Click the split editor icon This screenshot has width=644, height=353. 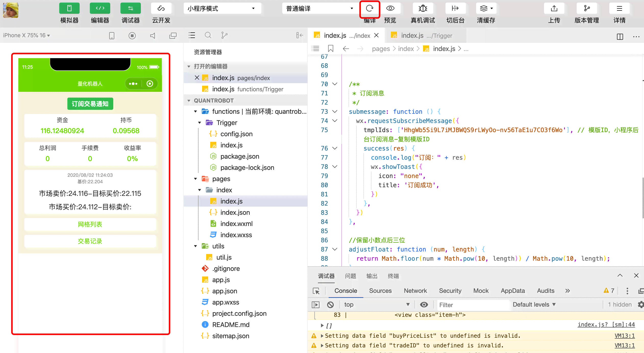pos(620,36)
